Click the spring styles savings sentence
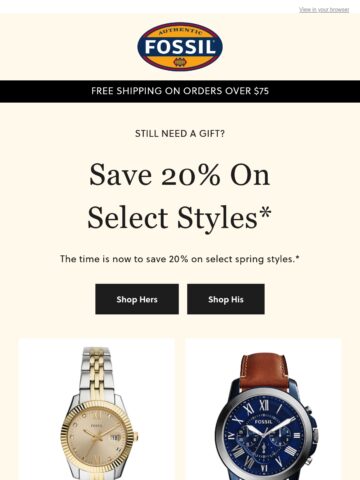 click(x=180, y=259)
